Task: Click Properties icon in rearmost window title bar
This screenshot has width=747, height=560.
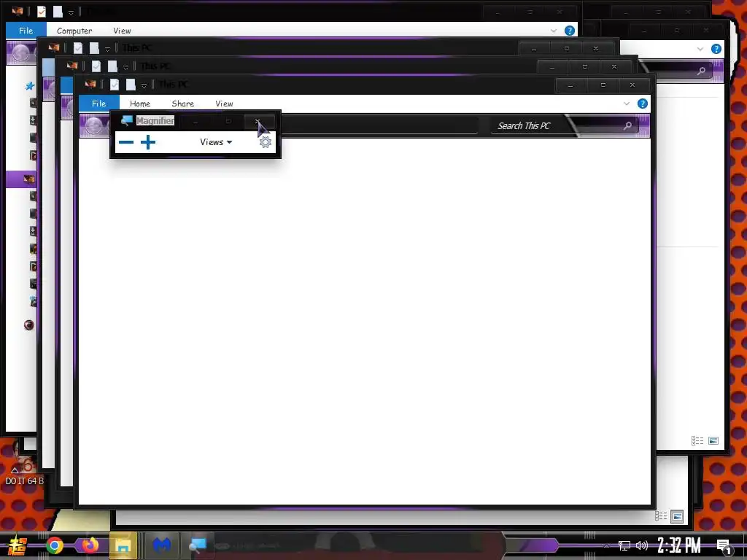Action: (42, 12)
